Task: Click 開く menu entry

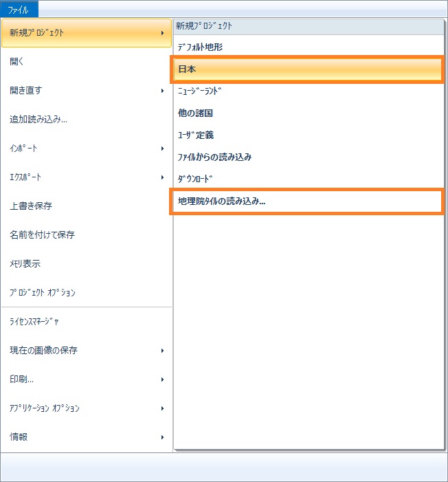Action: point(87,61)
